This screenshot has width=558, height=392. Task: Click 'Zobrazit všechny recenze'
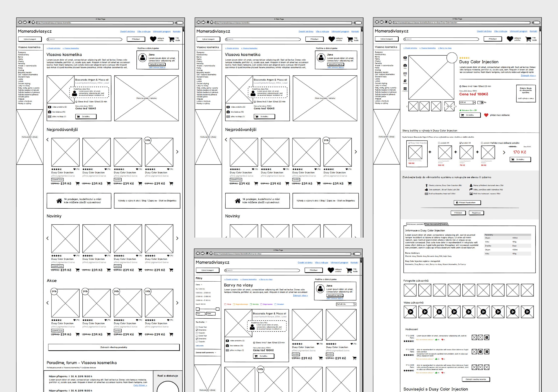point(476,379)
